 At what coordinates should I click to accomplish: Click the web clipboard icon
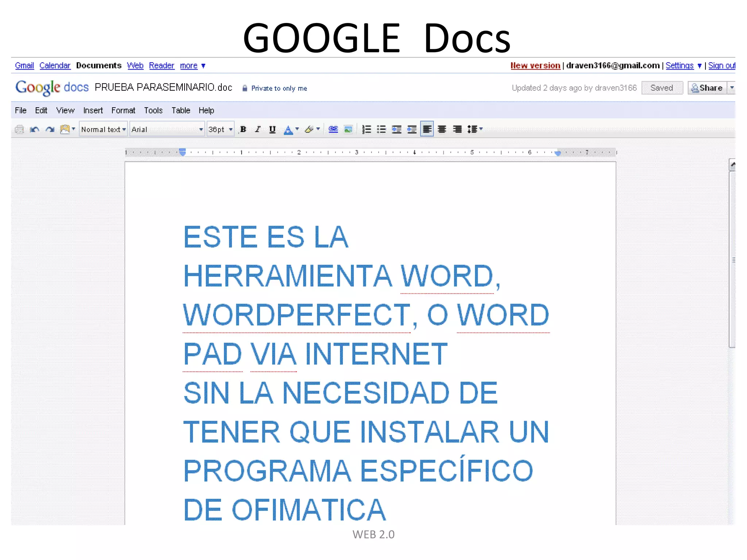click(x=65, y=129)
